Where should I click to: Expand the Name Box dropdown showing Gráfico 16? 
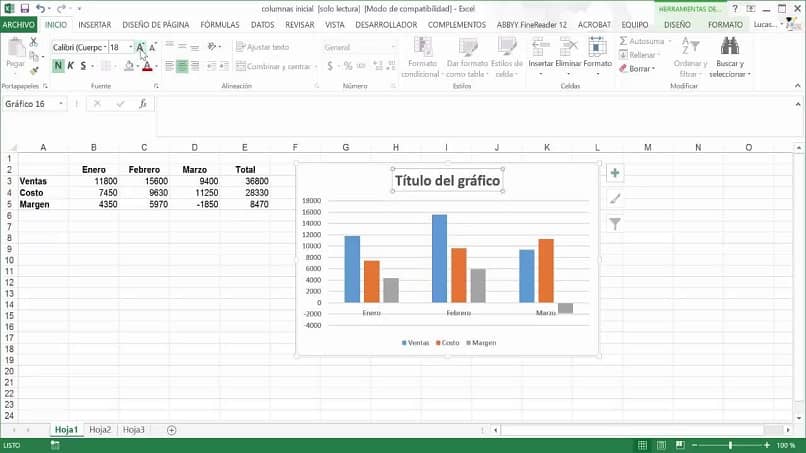click(x=61, y=104)
